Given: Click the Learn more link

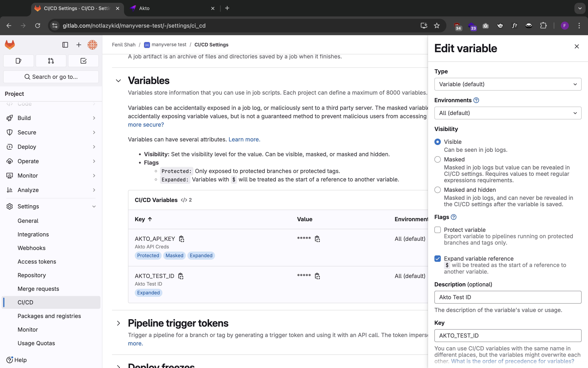Looking at the screenshot, I should [244, 139].
